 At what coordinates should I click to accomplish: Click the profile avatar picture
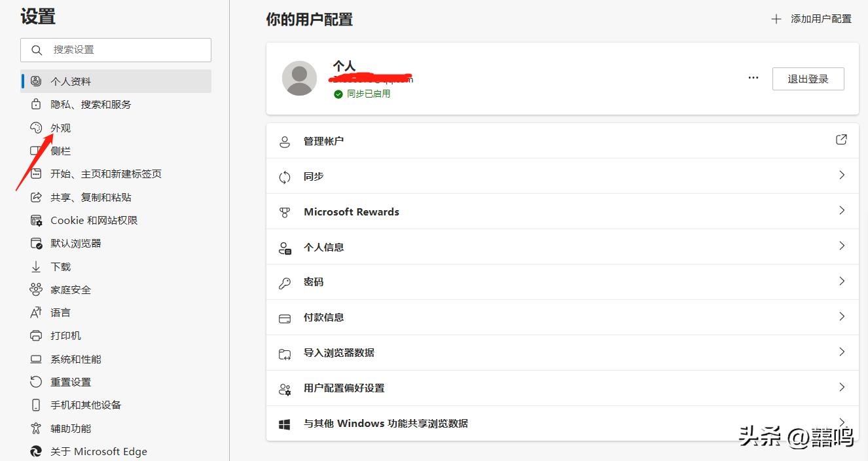click(x=299, y=77)
